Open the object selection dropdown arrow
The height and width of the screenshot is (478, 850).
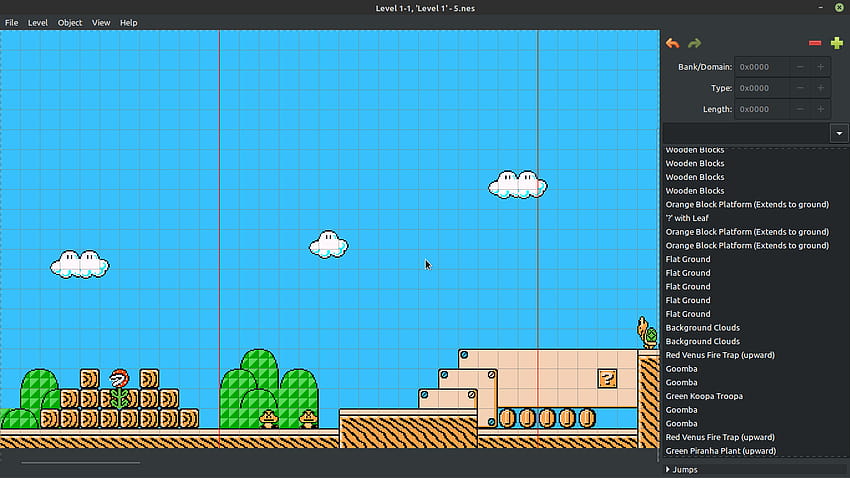(839, 133)
